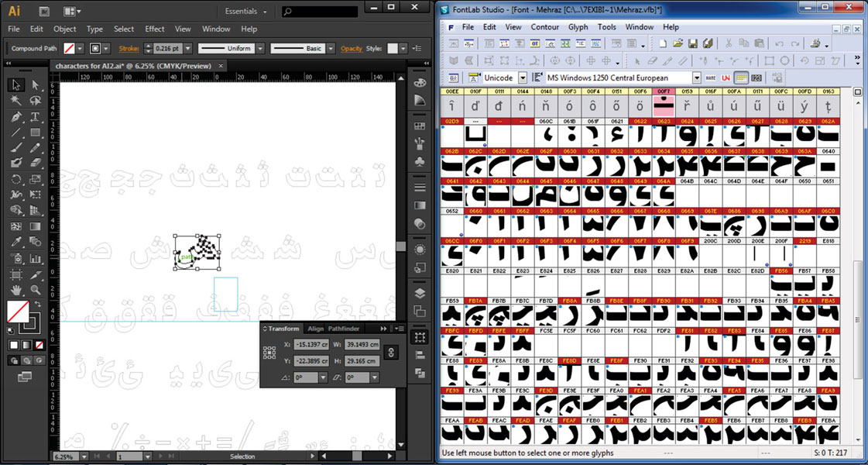Click the Undo arrow in FontLab
868x465 pixels.
(780, 43)
